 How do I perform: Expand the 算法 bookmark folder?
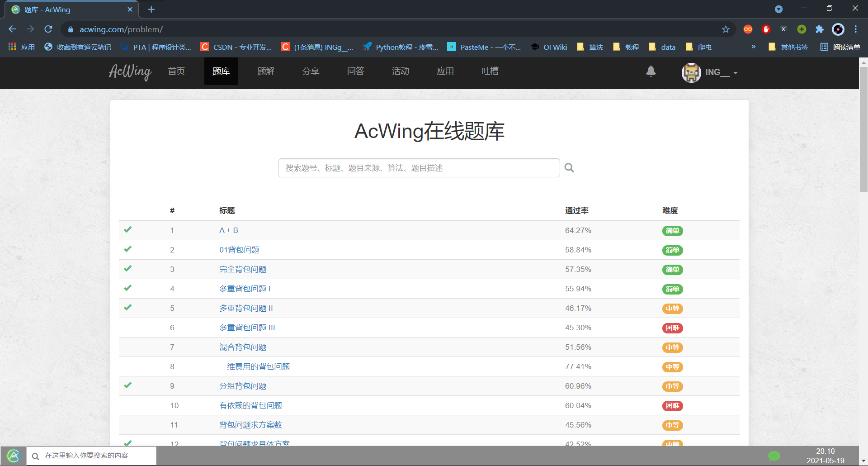pyautogui.click(x=590, y=47)
